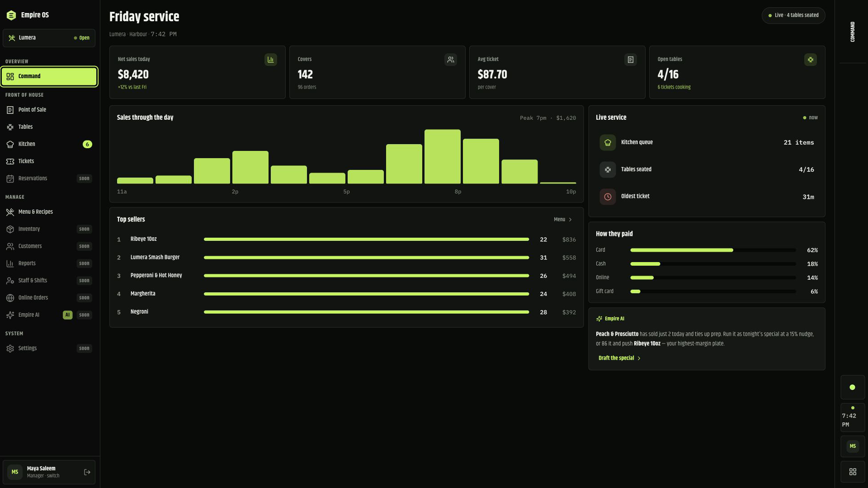
Task: Click the Cash payment progress bar
Action: pyautogui.click(x=713, y=264)
